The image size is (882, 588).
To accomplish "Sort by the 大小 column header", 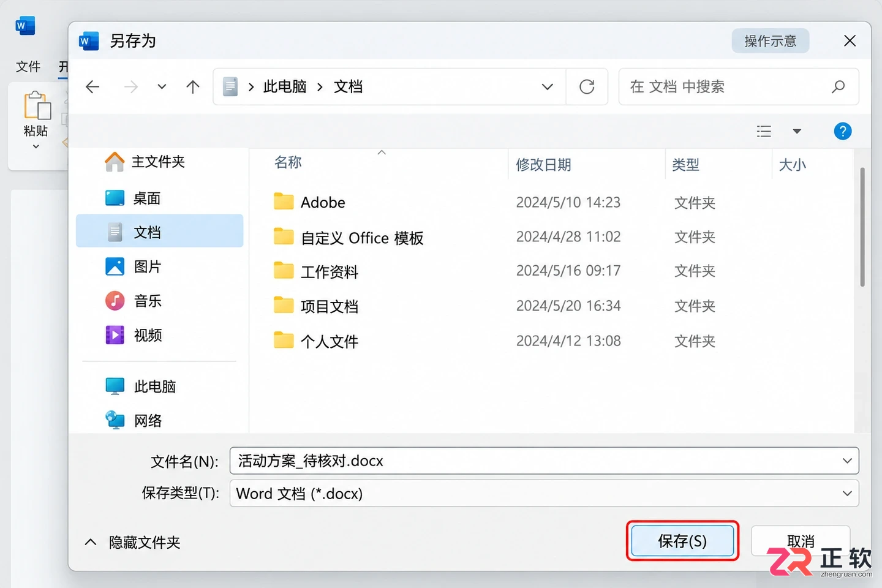I will click(x=792, y=165).
